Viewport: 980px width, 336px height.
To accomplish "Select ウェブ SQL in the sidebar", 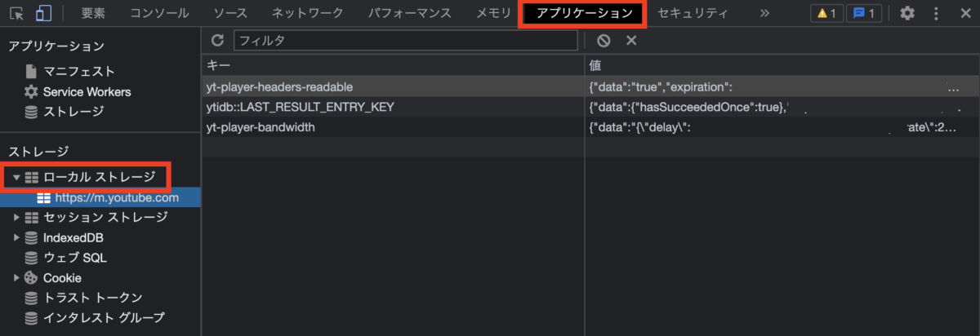I will click(x=74, y=258).
